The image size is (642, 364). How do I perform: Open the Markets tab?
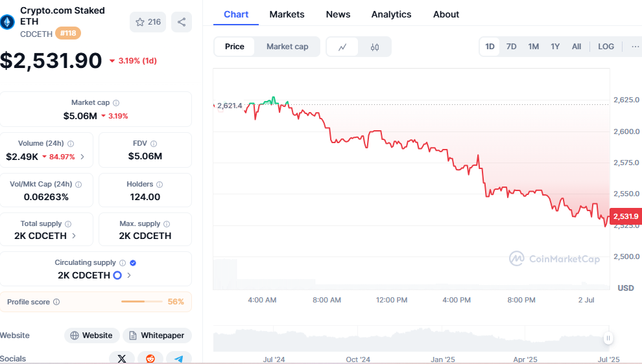click(x=287, y=14)
